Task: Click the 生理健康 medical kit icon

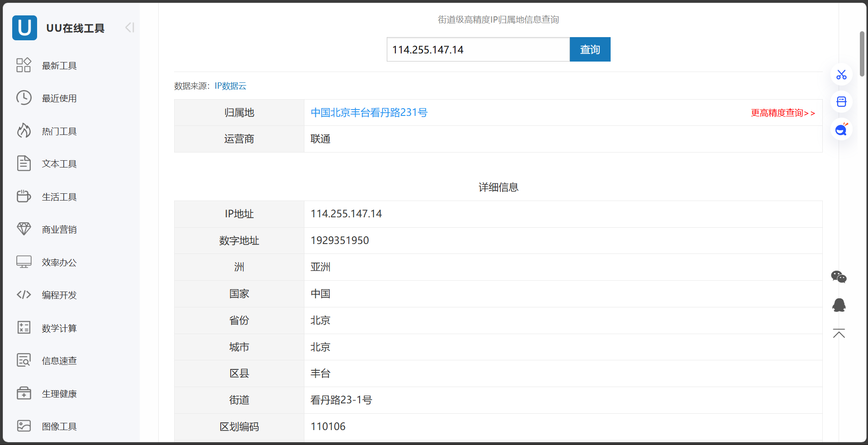Action: coord(24,393)
